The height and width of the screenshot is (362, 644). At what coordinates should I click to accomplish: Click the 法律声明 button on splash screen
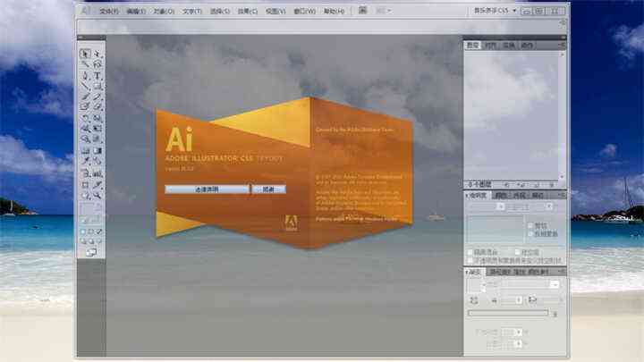pyautogui.click(x=207, y=189)
